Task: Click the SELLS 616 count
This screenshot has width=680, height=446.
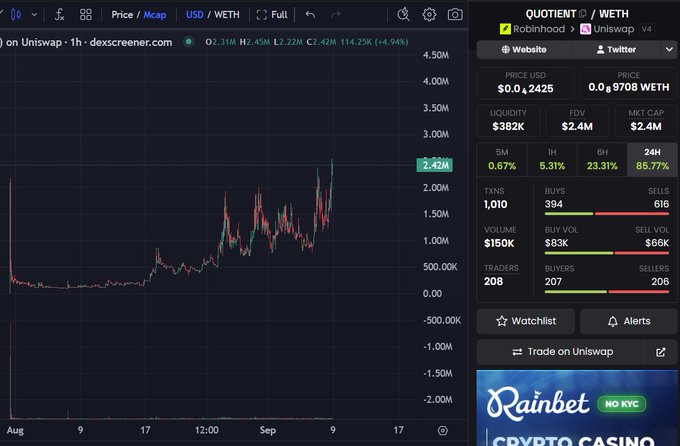Action: pos(661,204)
